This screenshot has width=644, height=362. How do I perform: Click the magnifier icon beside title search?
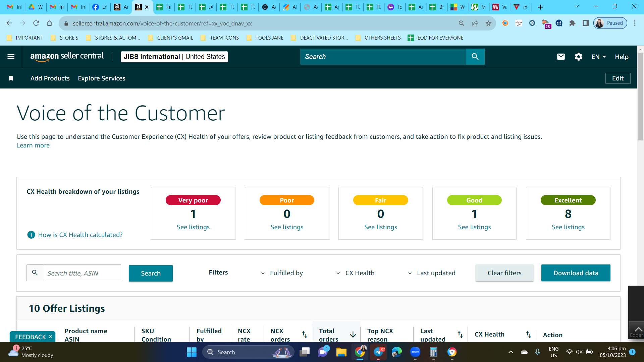click(35, 273)
